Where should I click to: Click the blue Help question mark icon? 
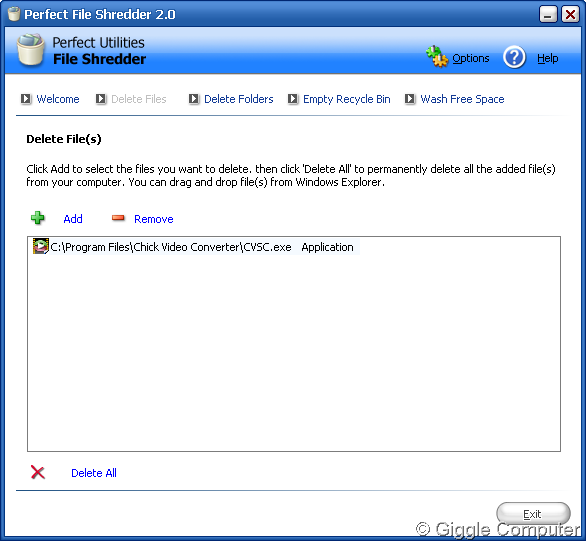pos(514,57)
